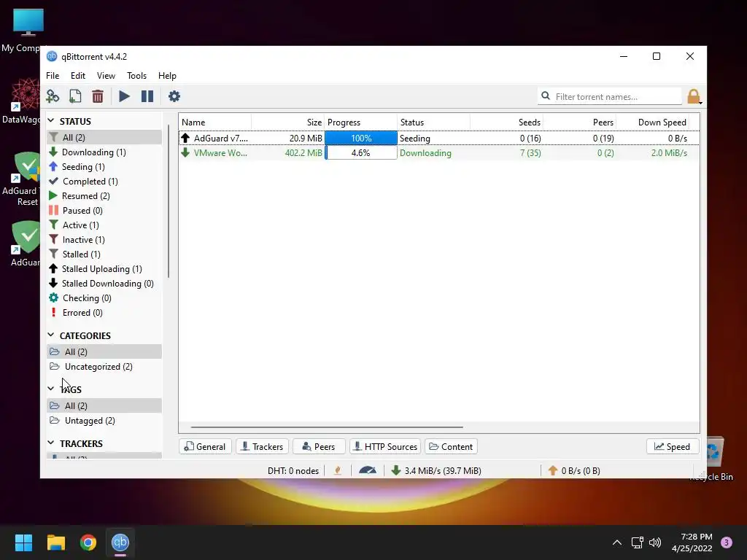Select All (2) under TAGS
Viewport: 747px width, 560px height.
pos(104,405)
